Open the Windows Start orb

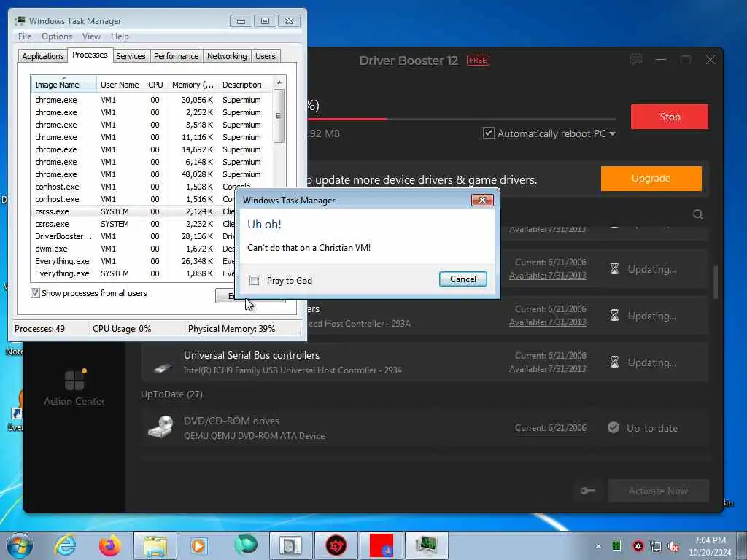click(20, 545)
